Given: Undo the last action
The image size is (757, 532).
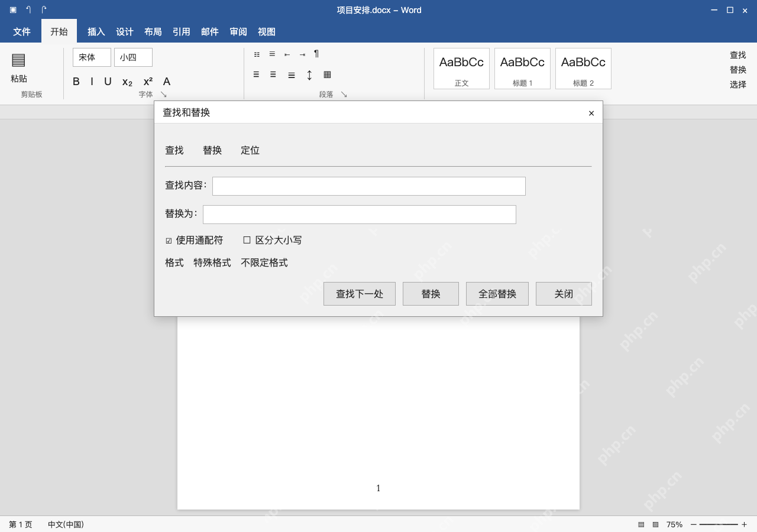Looking at the screenshot, I should 28,9.
